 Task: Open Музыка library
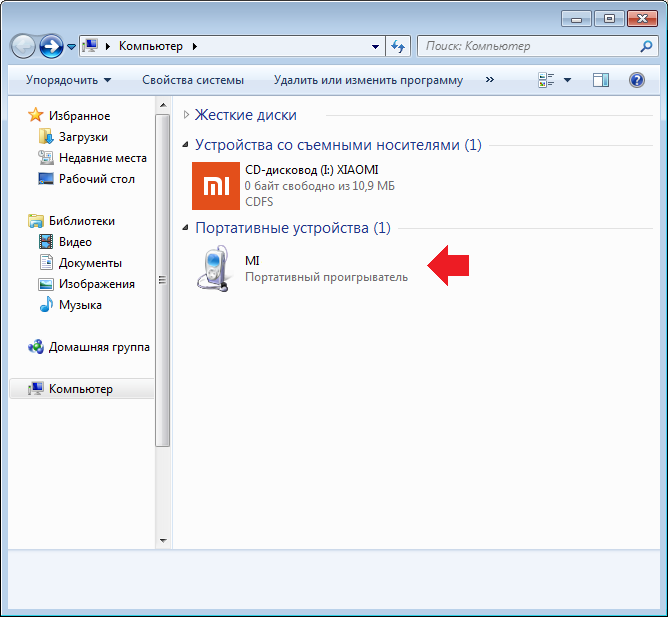pos(80,305)
